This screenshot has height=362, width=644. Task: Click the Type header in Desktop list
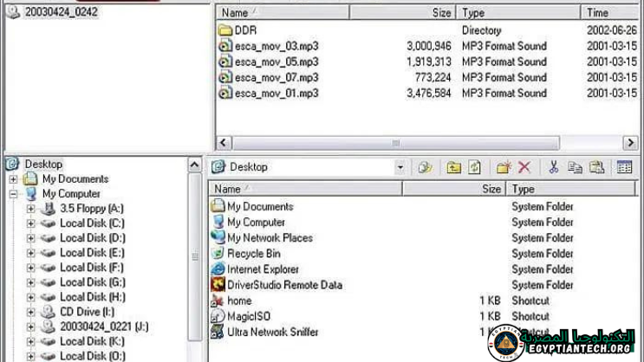[570, 189]
